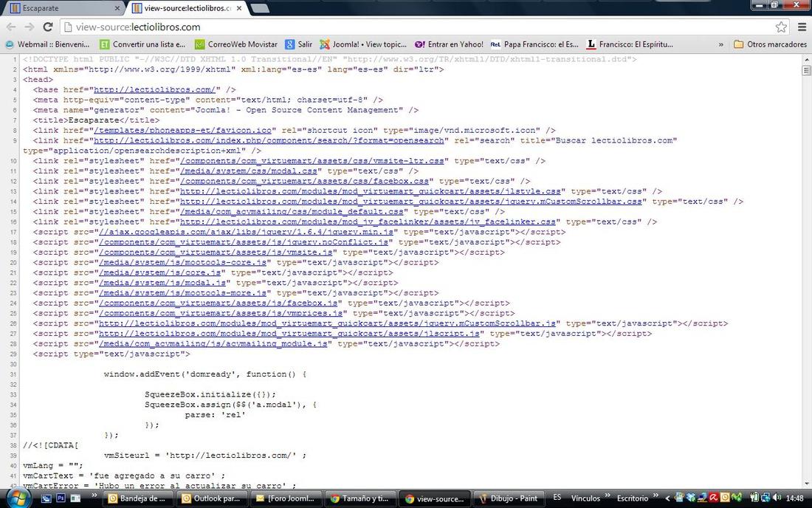The height and width of the screenshot is (508, 812).
Task: Expand the hidden bookmarks overflow chevron
Action: tap(721, 44)
